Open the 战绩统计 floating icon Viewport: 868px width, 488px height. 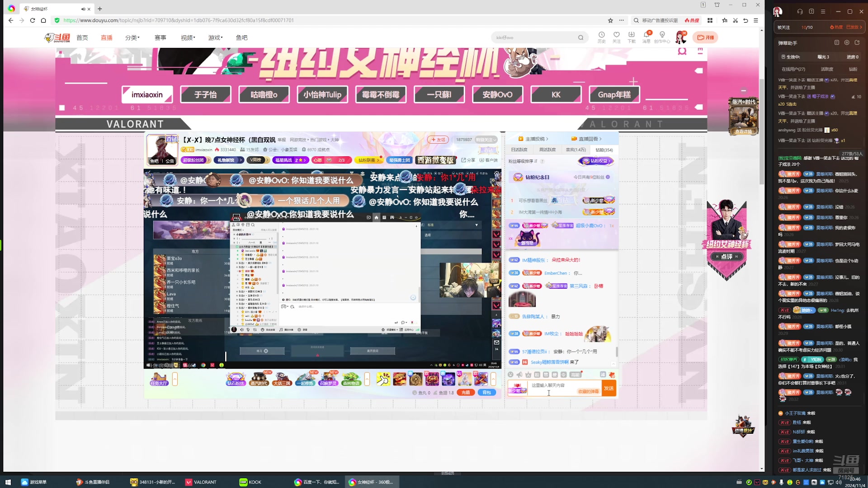tap(743, 426)
